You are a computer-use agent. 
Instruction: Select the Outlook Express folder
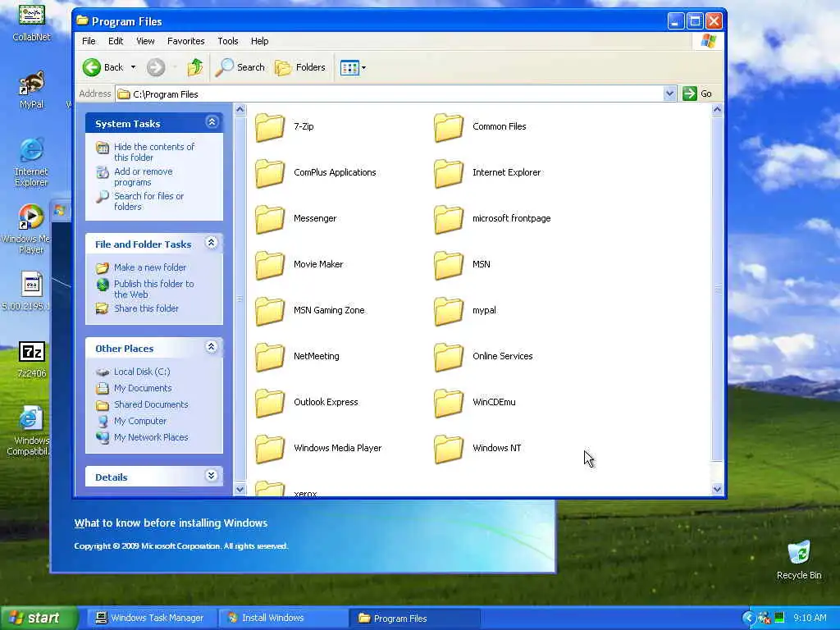(306, 402)
